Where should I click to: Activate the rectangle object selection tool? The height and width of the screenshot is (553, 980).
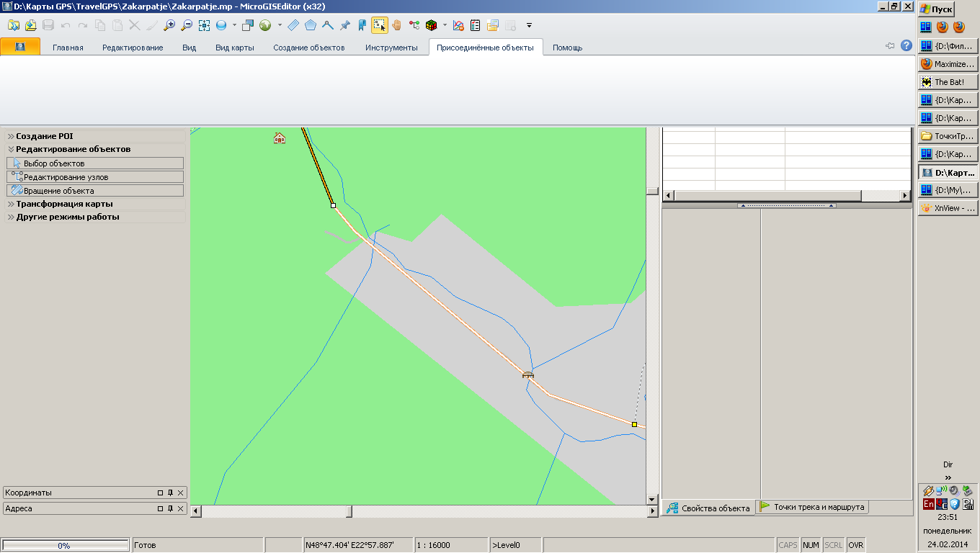coord(380,25)
